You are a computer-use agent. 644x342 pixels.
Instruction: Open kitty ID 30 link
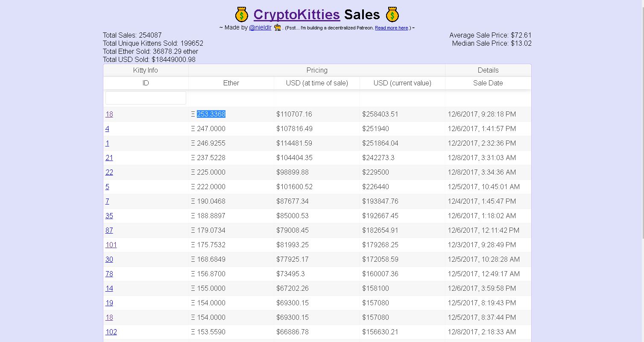click(109, 259)
